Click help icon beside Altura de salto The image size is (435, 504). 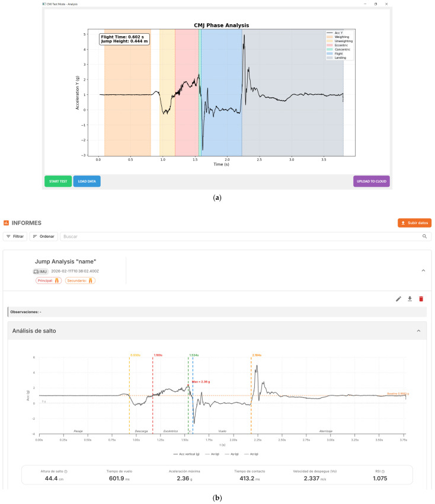pos(66,471)
